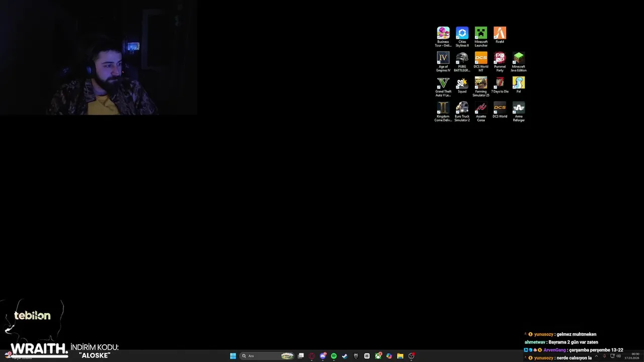
Task: Open the Assetto Corsa desktop shortcut
Action: [x=481, y=112]
